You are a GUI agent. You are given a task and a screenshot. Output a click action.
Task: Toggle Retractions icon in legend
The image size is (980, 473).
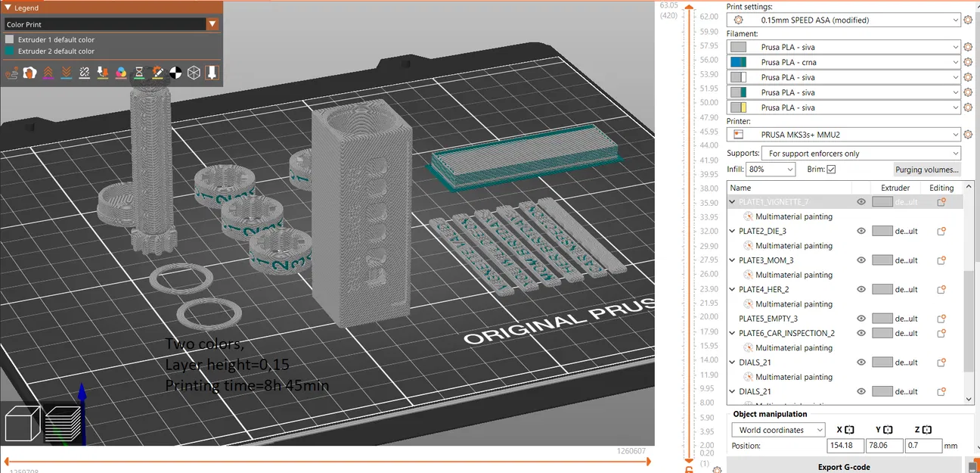[x=48, y=73]
